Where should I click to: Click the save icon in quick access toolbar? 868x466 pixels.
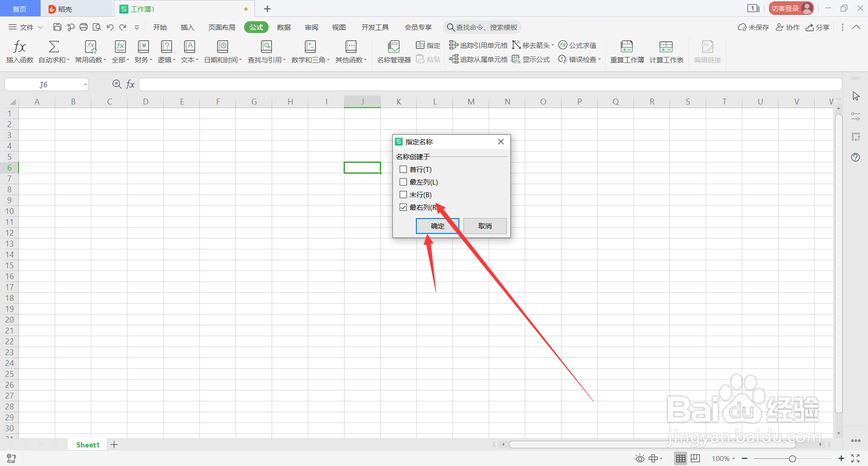tap(57, 27)
